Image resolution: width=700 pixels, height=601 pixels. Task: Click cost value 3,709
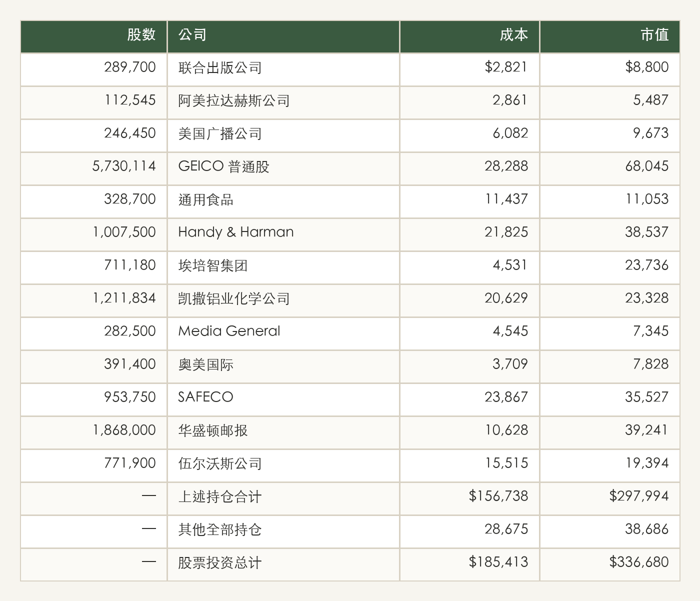(x=510, y=364)
